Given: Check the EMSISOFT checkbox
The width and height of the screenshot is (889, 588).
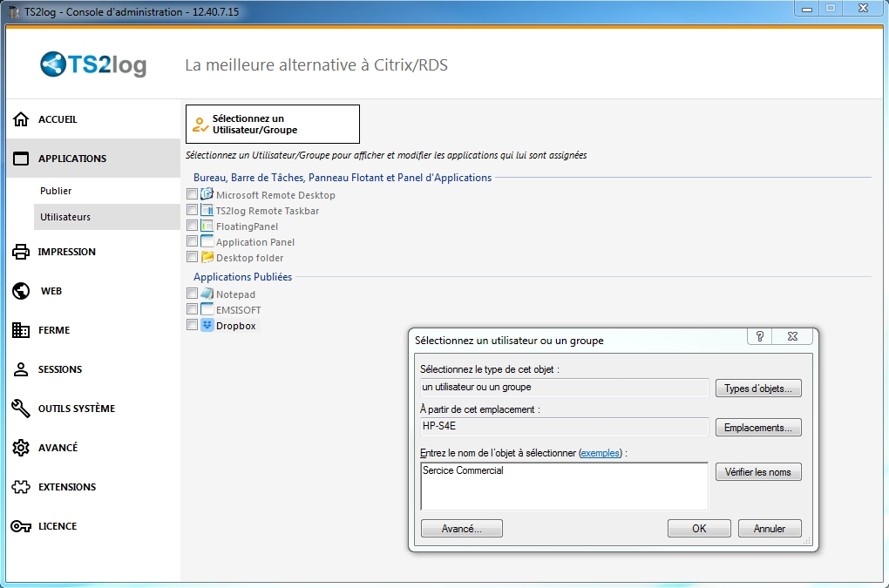Looking at the screenshot, I should [193, 309].
